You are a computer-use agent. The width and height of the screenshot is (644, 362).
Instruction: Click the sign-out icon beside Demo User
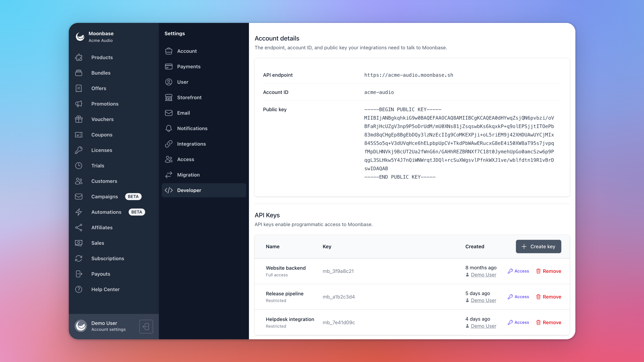pyautogui.click(x=146, y=326)
